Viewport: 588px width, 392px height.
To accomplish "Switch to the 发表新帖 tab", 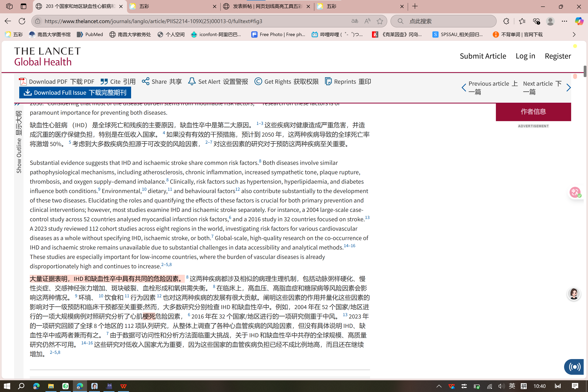I will click(x=267, y=6).
